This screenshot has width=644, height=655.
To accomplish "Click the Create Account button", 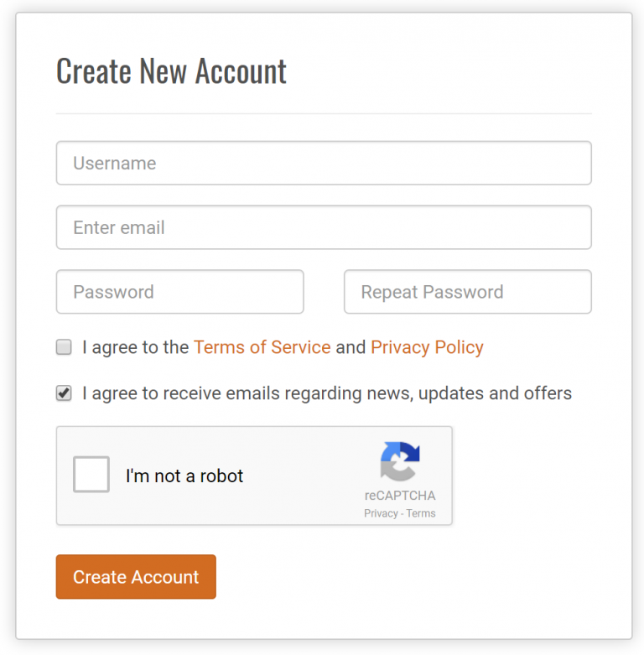I will click(x=136, y=576).
